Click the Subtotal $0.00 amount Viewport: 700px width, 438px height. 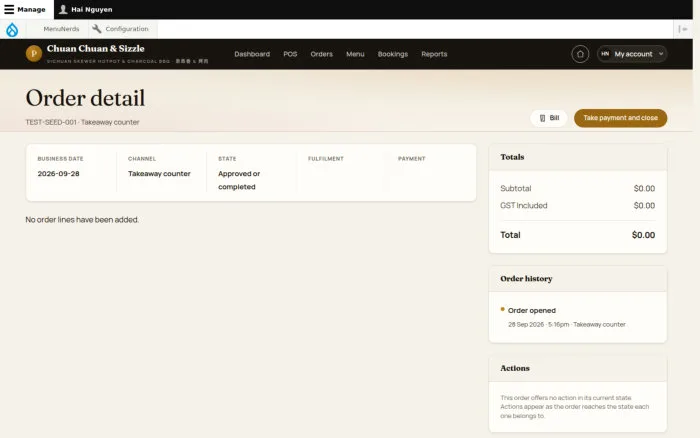coord(644,188)
